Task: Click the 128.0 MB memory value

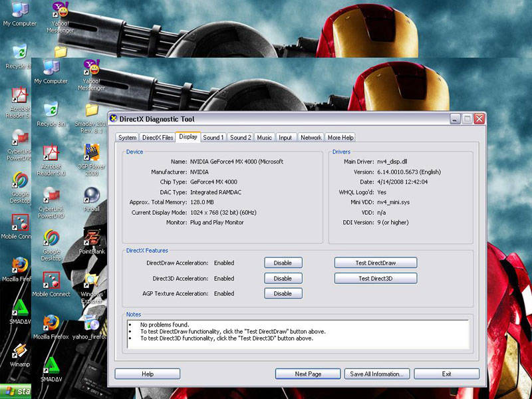Action: (201, 202)
